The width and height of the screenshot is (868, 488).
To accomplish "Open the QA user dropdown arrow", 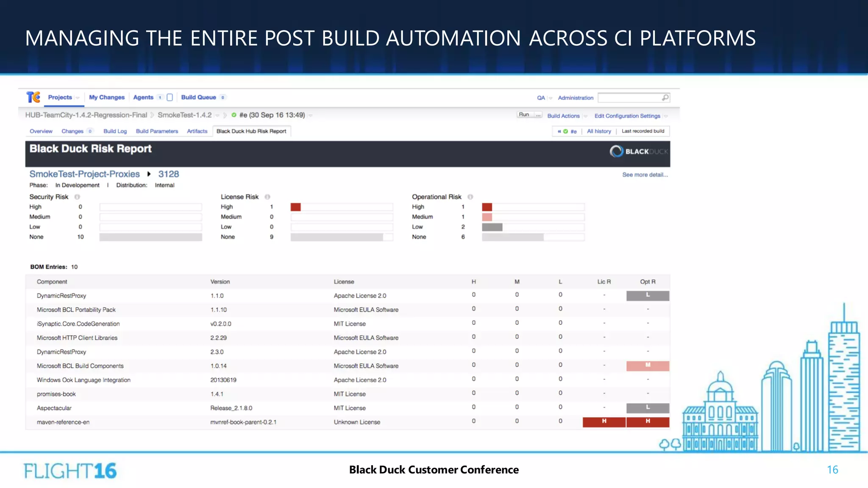I will click(x=550, y=98).
